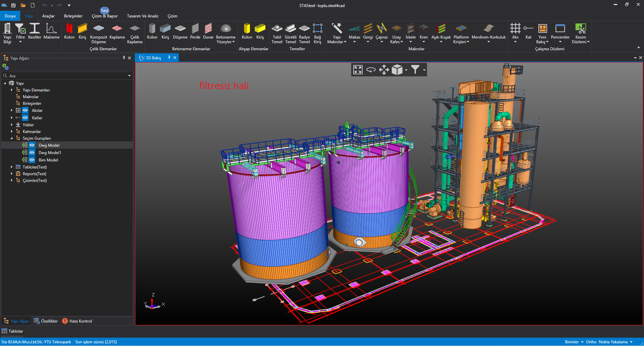
Task: Open the Dosya menu
Action: point(10,16)
